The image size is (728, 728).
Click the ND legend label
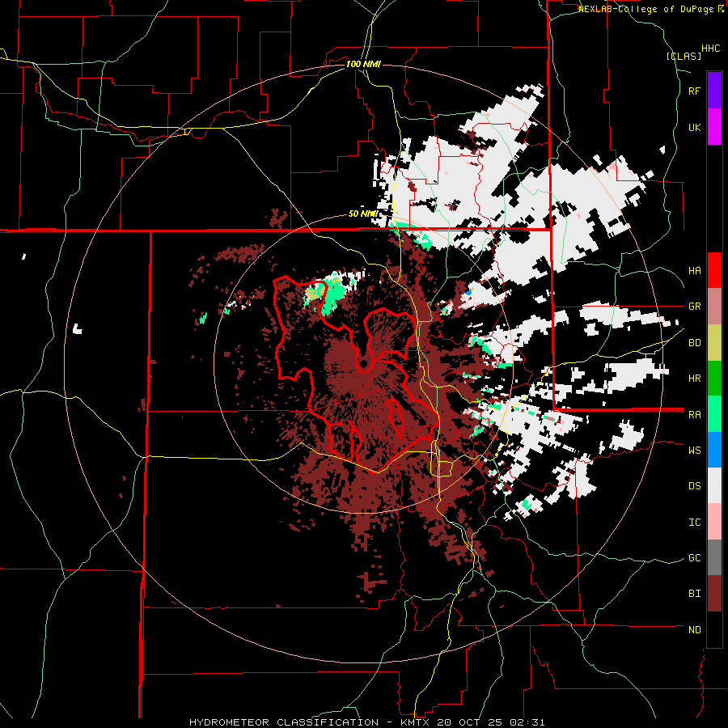coord(694,630)
